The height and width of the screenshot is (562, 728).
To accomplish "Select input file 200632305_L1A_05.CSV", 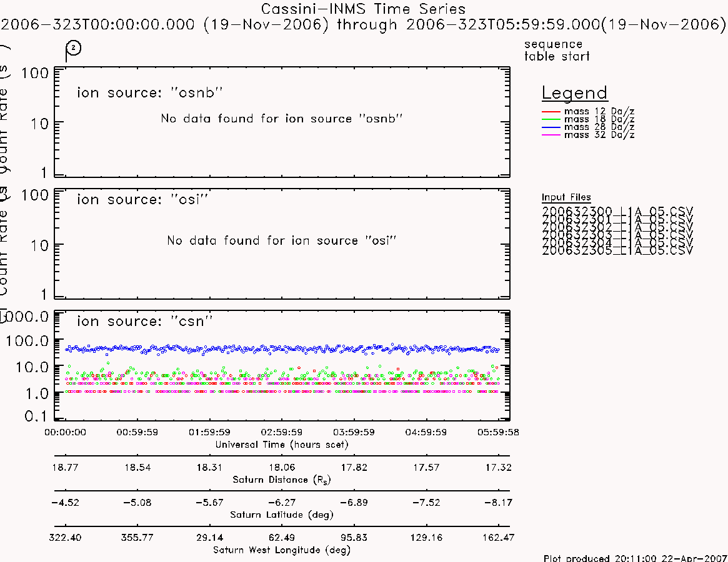I will tap(617, 251).
